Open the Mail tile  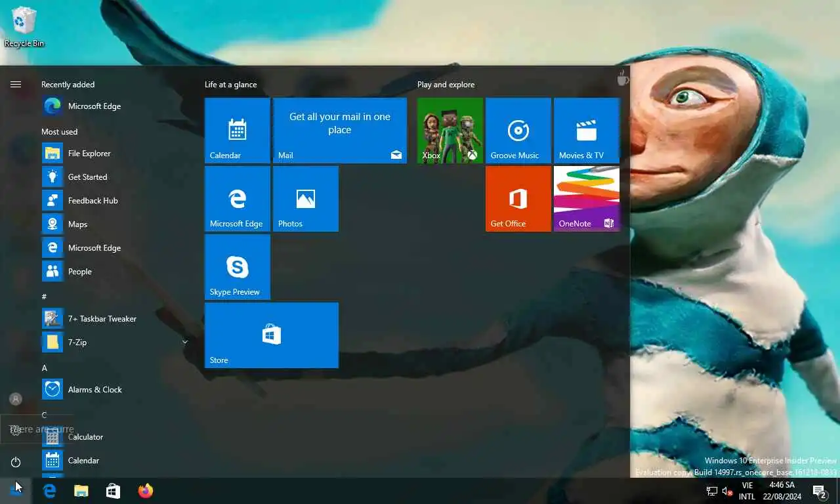pos(340,131)
